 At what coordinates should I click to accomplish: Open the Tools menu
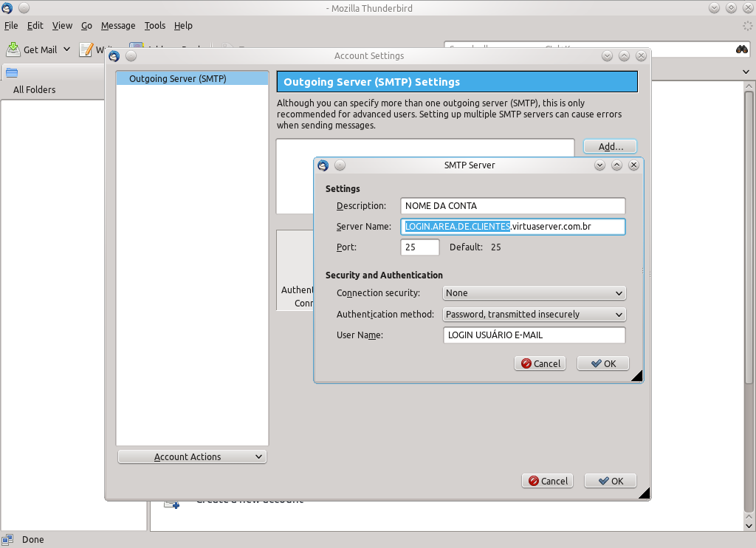click(155, 26)
